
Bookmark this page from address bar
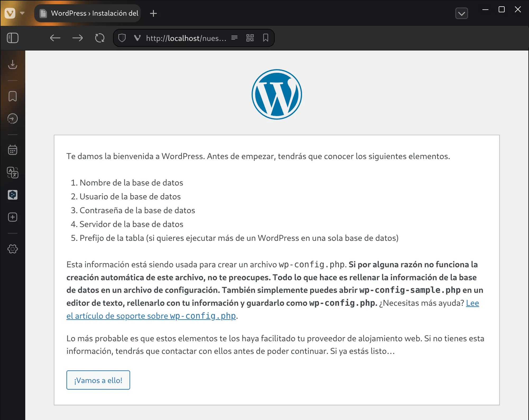pyautogui.click(x=266, y=38)
